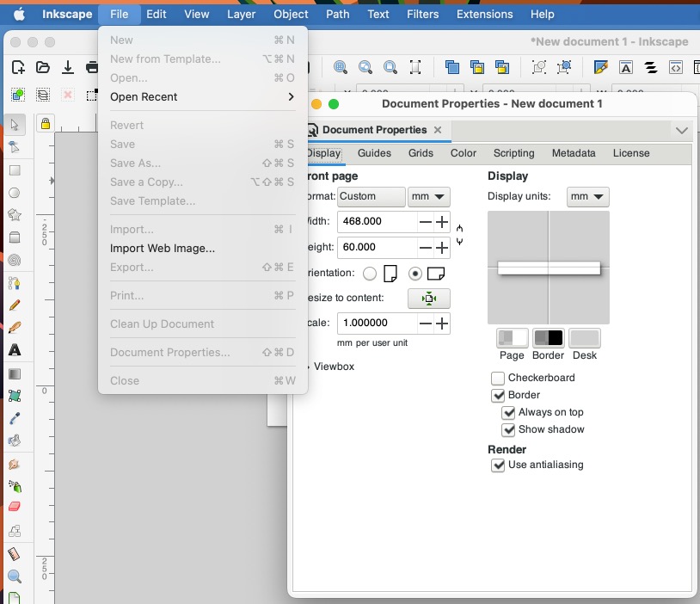Choose Import Web Image menu entry
The image size is (700, 604).
[x=163, y=249]
